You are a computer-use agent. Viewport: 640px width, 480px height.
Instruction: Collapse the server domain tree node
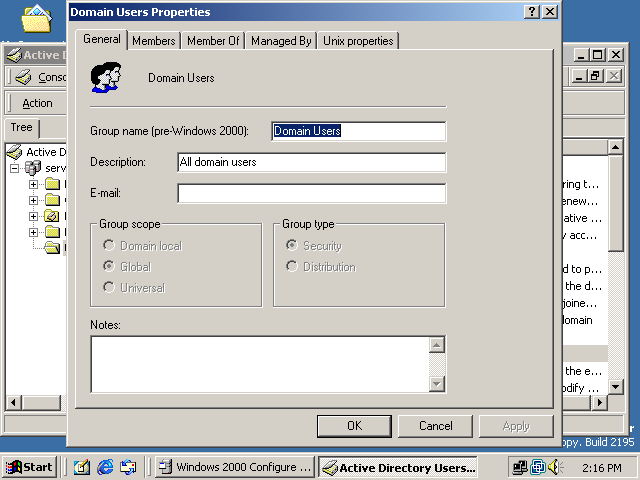point(15,168)
